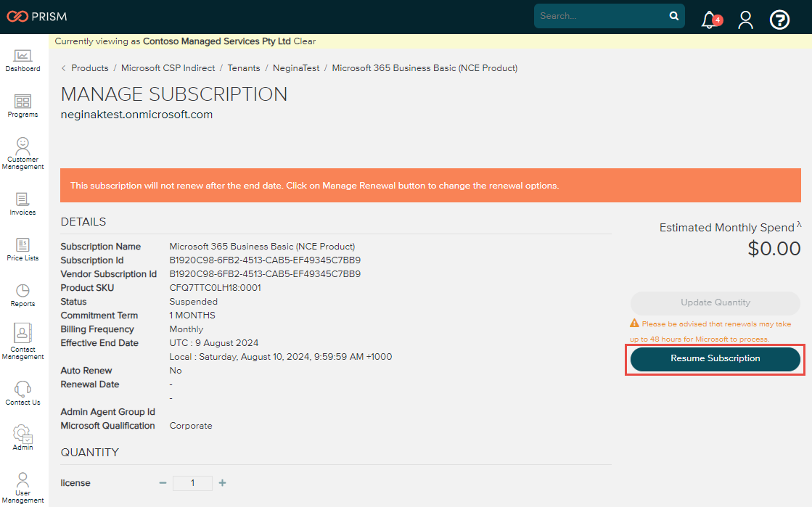Click the orange renewal warning banner
Image resolution: width=812 pixels, height=507 pixels.
430,186
